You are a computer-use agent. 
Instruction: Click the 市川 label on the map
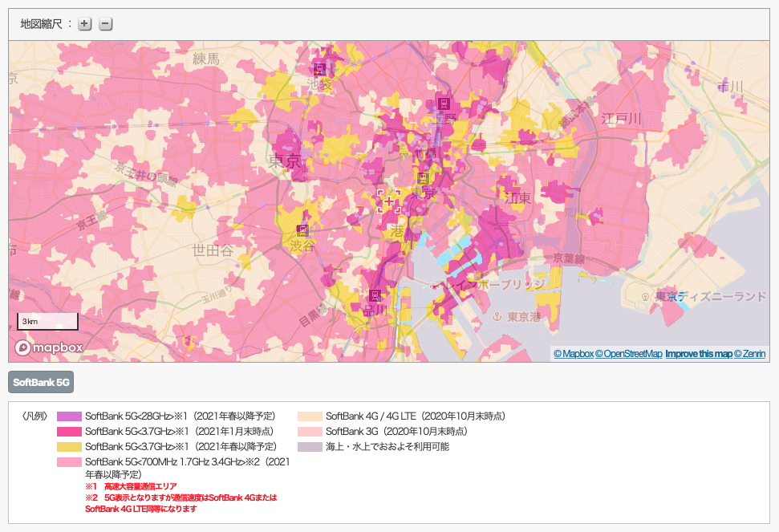730,87
